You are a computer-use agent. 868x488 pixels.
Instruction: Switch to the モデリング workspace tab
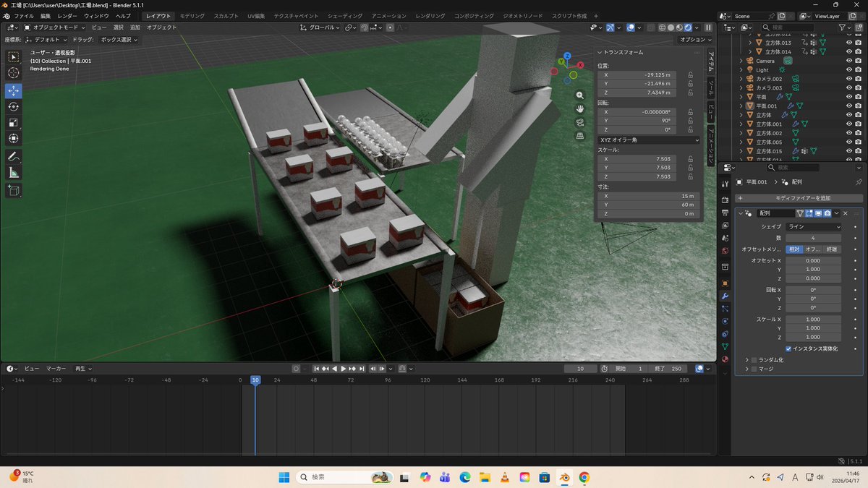pos(192,16)
